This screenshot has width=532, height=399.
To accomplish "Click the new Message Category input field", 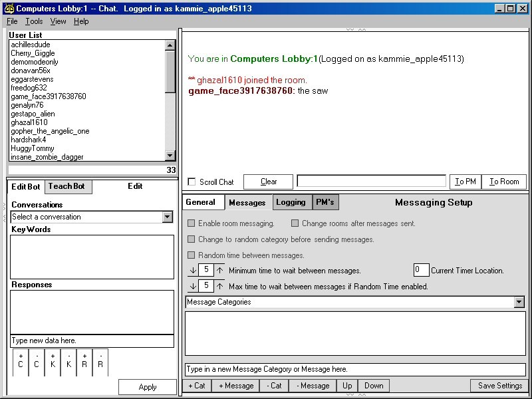I will pos(355,369).
